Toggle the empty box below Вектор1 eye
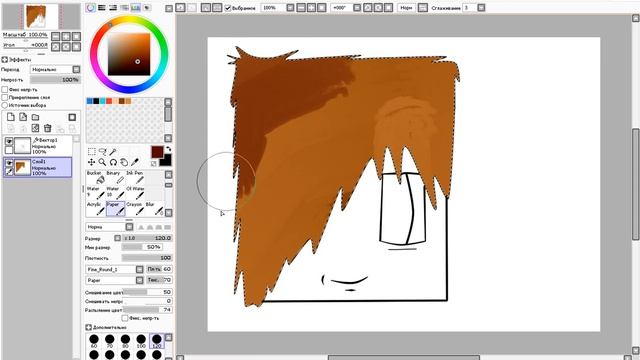This screenshot has height=360, width=640. [9, 151]
